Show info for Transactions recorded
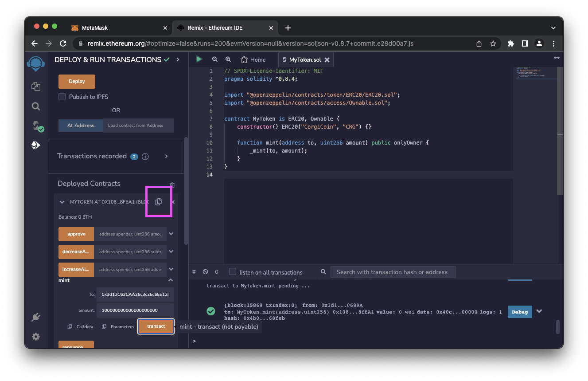Screen dimensions: 588x381 (x=145, y=157)
